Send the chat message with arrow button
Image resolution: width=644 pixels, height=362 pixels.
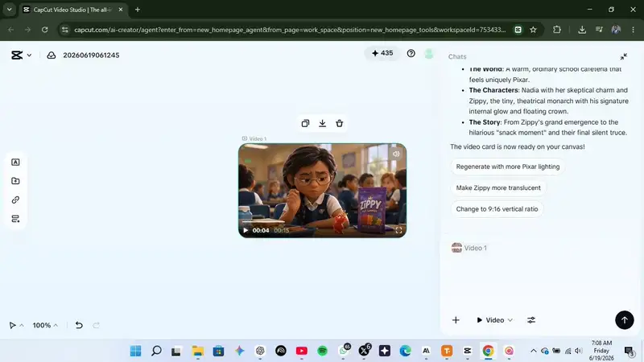click(x=625, y=320)
